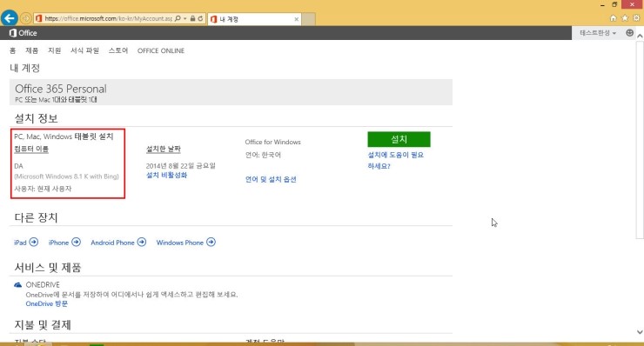Open the OFFICE ONLINE menu item
This screenshot has width=644, height=346.
point(161,50)
